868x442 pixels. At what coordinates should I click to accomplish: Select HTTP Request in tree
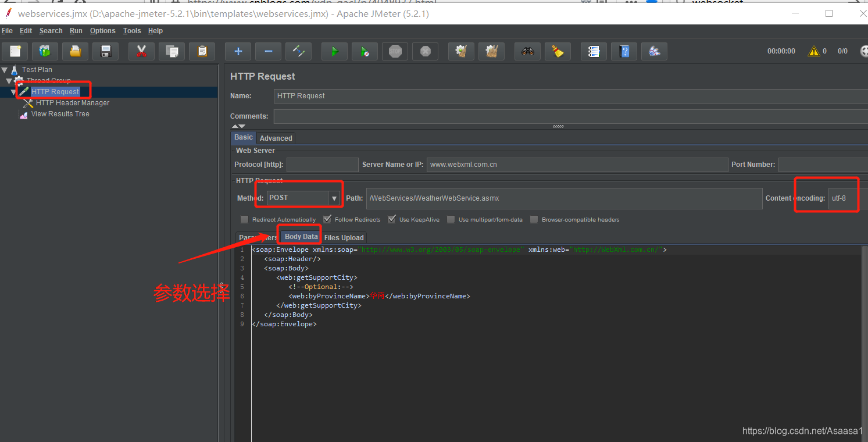pos(55,92)
